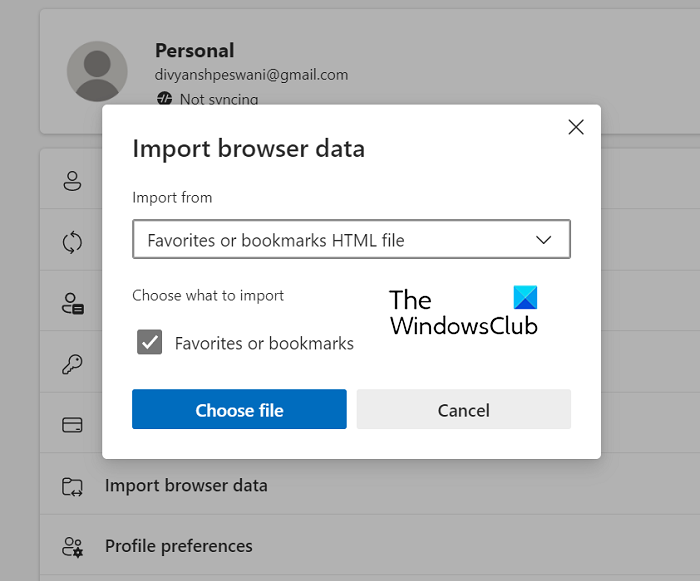Click the divyanshpeswani@gmail.com email address
Screen dimensions: 700x581
click(251, 75)
